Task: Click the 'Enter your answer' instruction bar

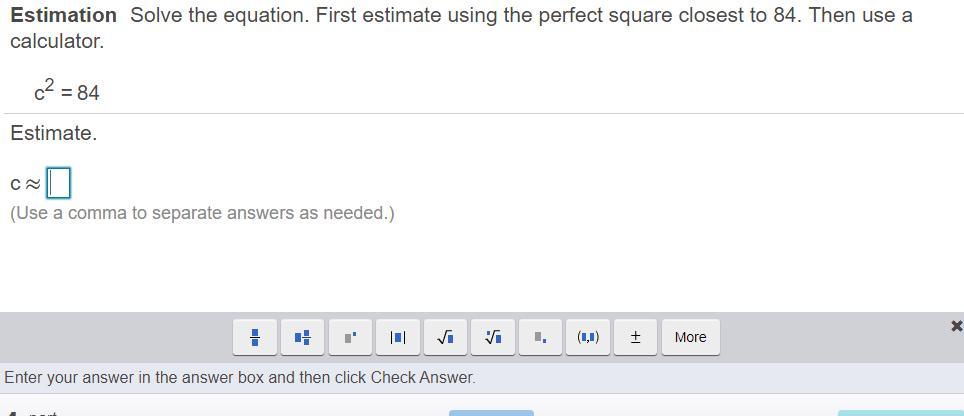Action: [x=240, y=378]
